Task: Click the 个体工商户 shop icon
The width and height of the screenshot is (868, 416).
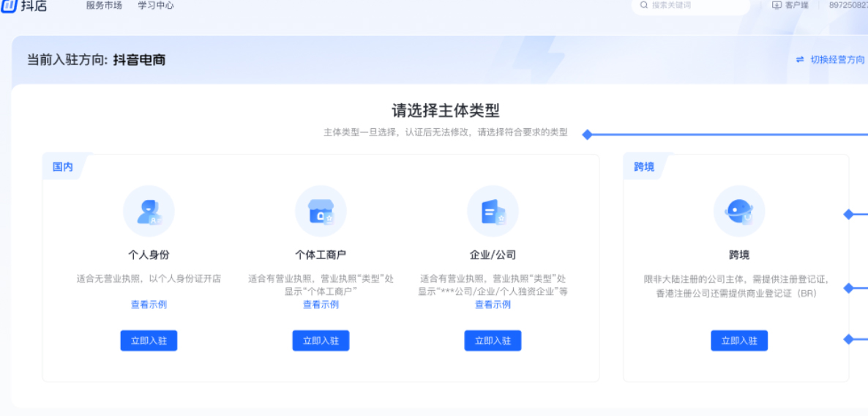Action: (x=321, y=211)
